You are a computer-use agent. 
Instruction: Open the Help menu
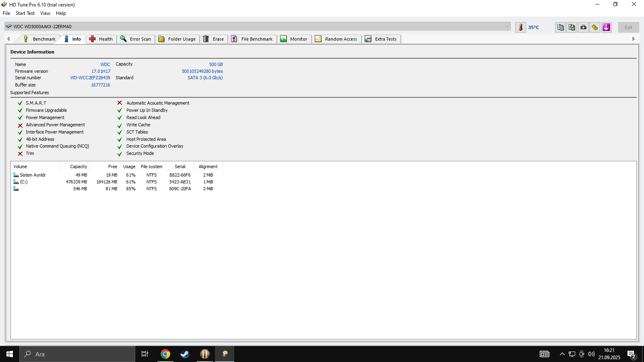(61, 13)
